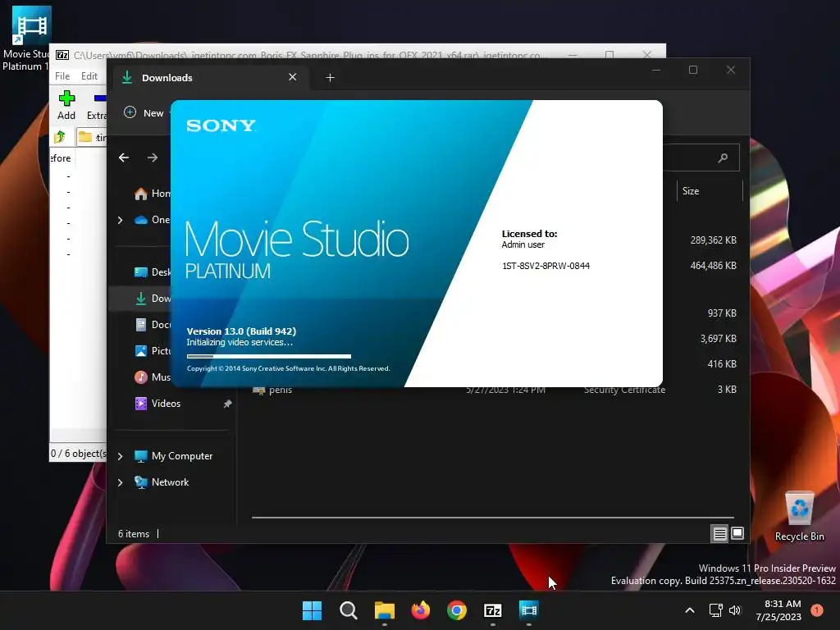Screen dimensions: 840x630
Task: Select the 3 KB Security Certificate file
Action: pos(495,390)
